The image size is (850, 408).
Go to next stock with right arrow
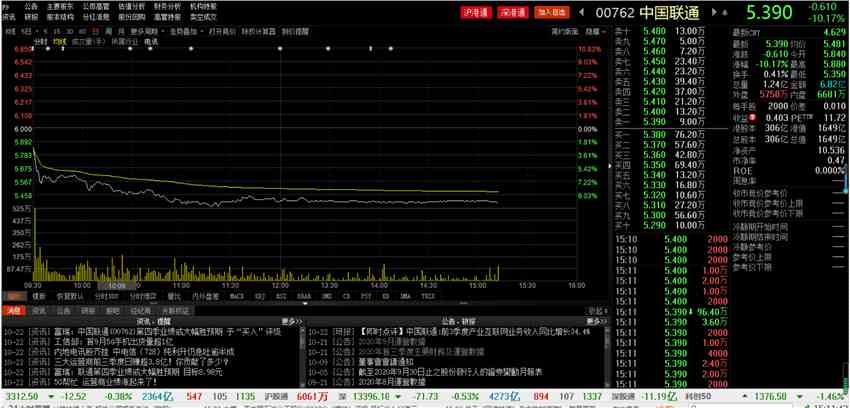pyautogui.click(x=713, y=12)
